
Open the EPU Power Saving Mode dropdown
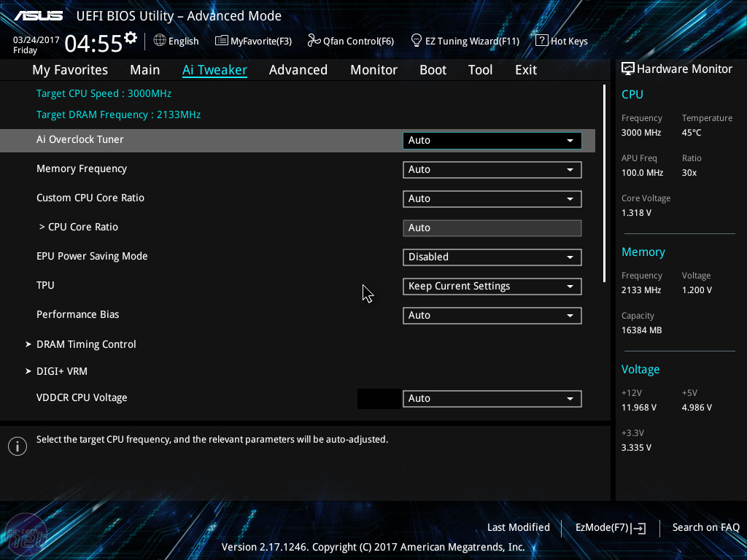pos(492,257)
